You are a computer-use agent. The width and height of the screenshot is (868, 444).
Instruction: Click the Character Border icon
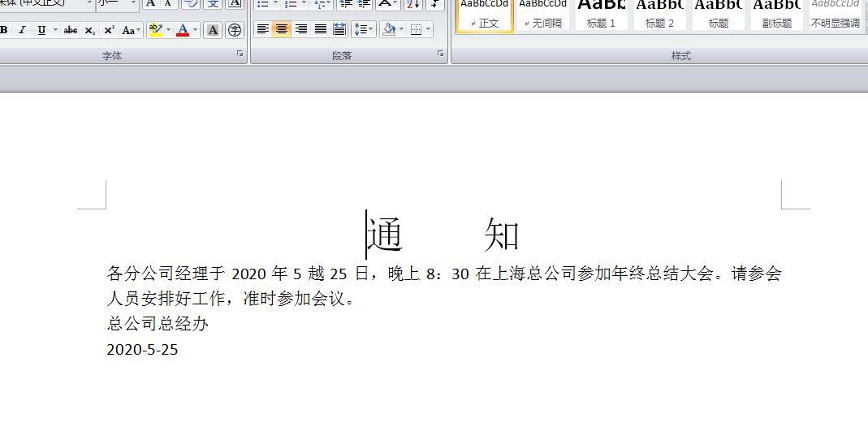click(x=235, y=3)
